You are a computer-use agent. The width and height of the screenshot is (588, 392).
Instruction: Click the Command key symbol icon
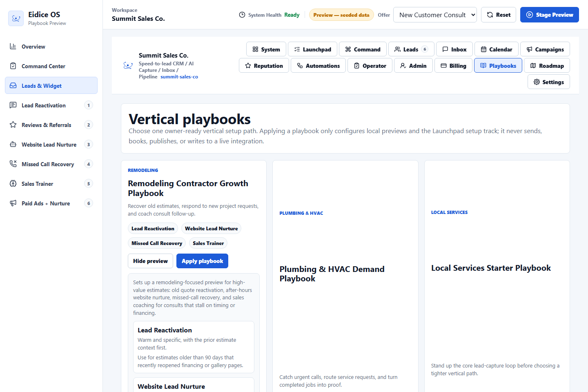348,49
